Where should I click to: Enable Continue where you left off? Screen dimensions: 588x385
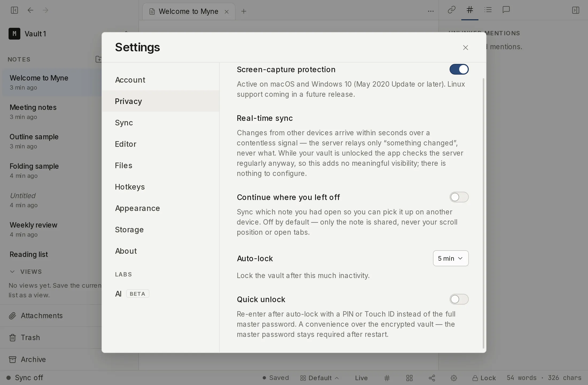point(459,197)
